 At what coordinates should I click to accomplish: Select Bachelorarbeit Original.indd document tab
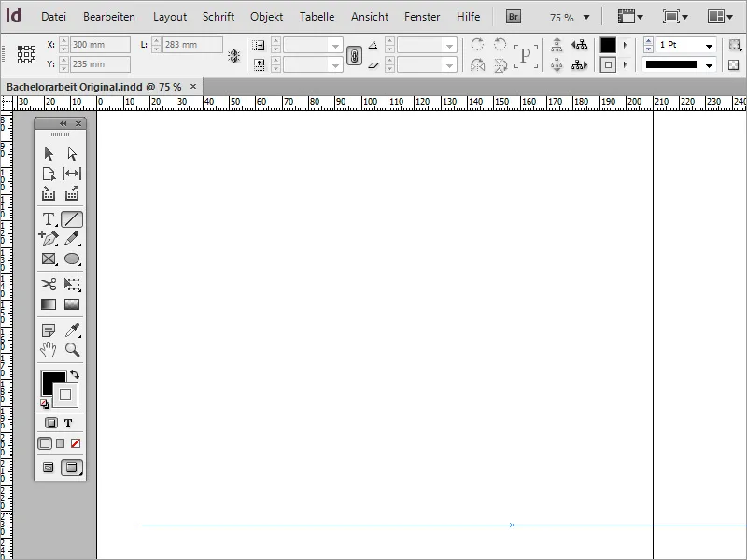click(x=94, y=87)
